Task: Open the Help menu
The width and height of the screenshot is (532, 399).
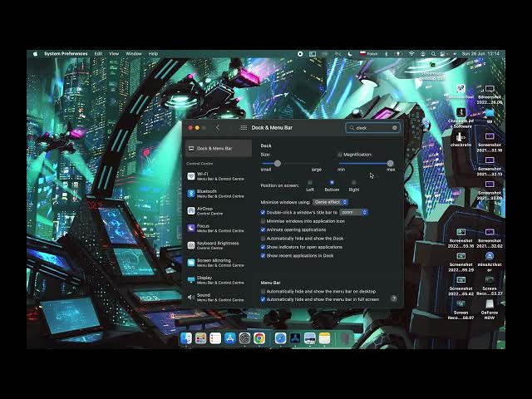Action: click(153, 53)
